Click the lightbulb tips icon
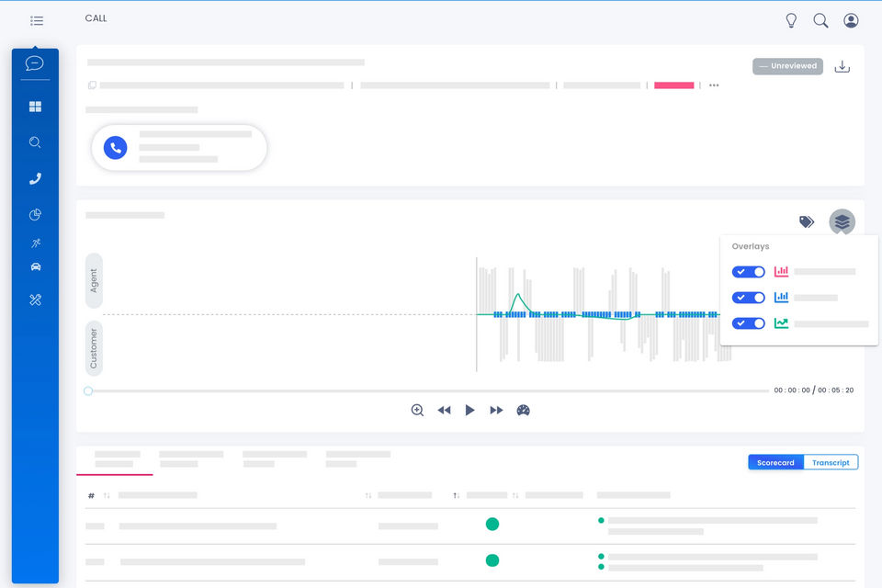Image resolution: width=882 pixels, height=588 pixels. pyautogui.click(x=791, y=21)
